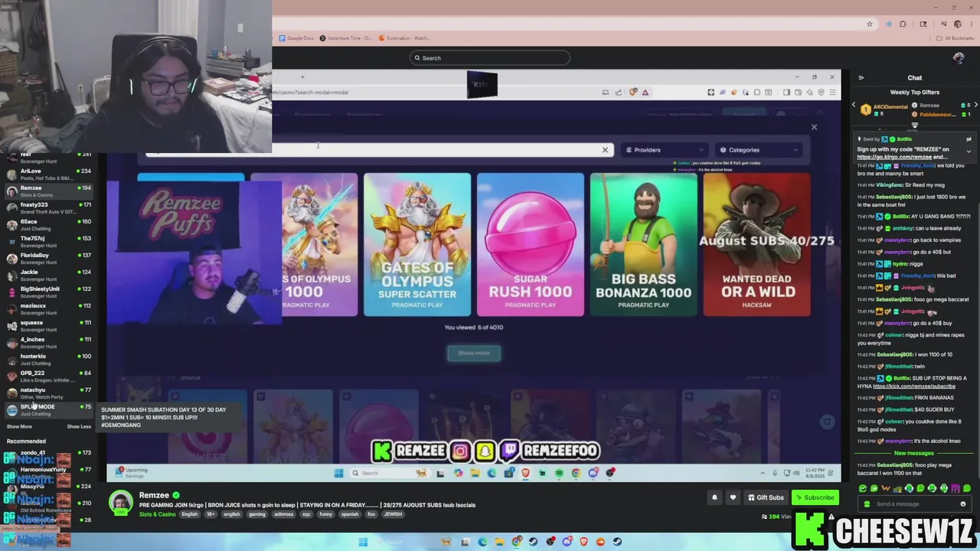Click the user avatar above chat
Image resolution: width=980 pixels, height=551 pixels.
[959, 58]
